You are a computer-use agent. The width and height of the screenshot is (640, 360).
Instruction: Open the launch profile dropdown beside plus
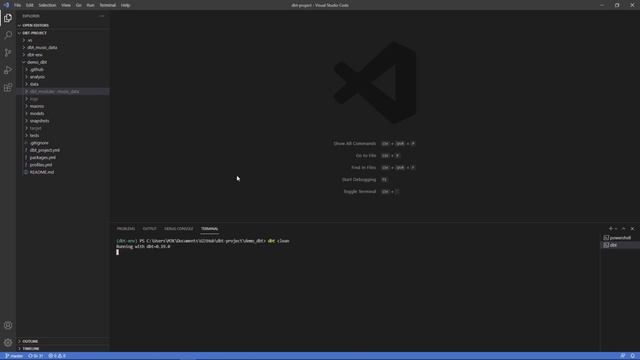click(616, 229)
